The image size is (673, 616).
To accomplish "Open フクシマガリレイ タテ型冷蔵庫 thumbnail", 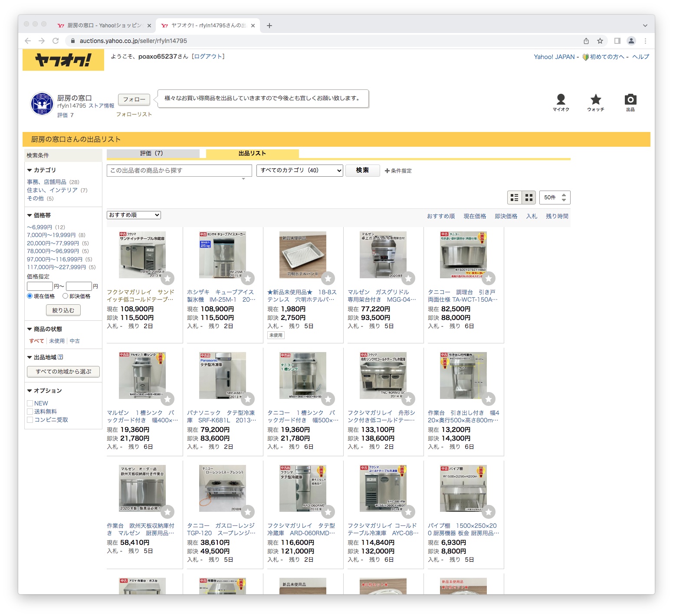I will click(303, 488).
